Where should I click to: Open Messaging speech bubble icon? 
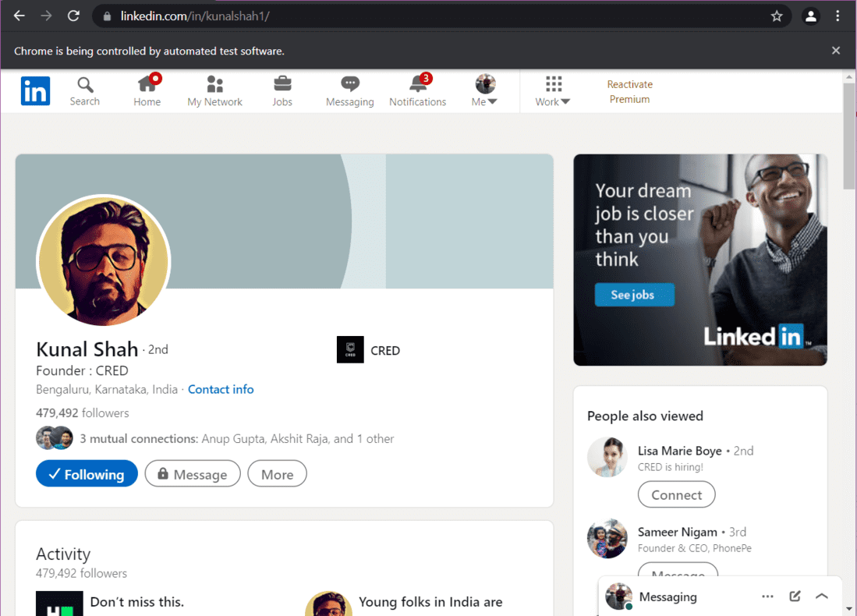coord(350,91)
